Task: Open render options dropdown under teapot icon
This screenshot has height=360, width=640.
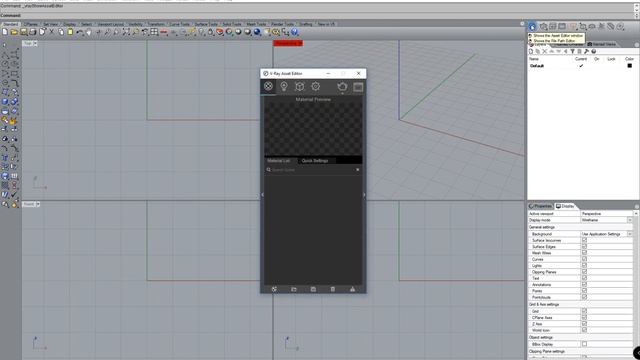Action: pyautogui.click(x=342, y=93)
